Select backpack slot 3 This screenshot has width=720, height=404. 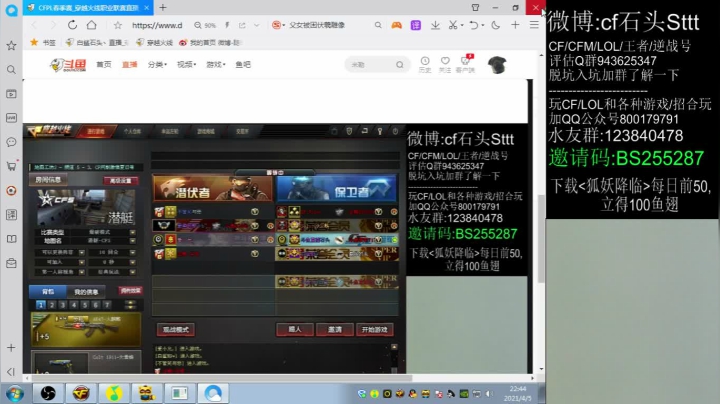click(63, 305)
